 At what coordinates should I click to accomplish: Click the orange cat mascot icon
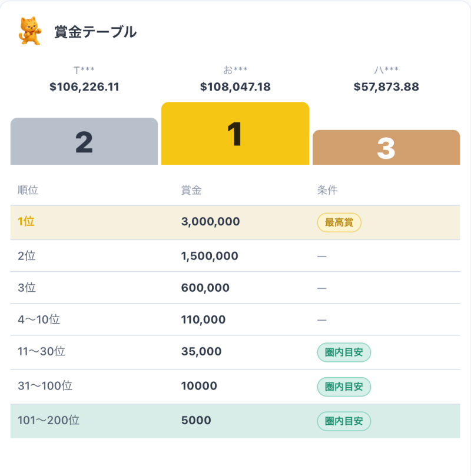pyautogui.click(x=30, y=31)
